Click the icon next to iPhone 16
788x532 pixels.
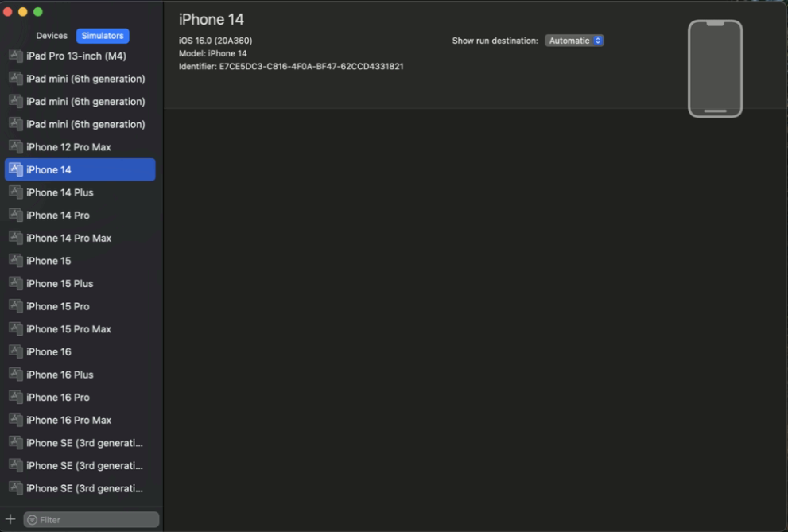click(16, 352)
